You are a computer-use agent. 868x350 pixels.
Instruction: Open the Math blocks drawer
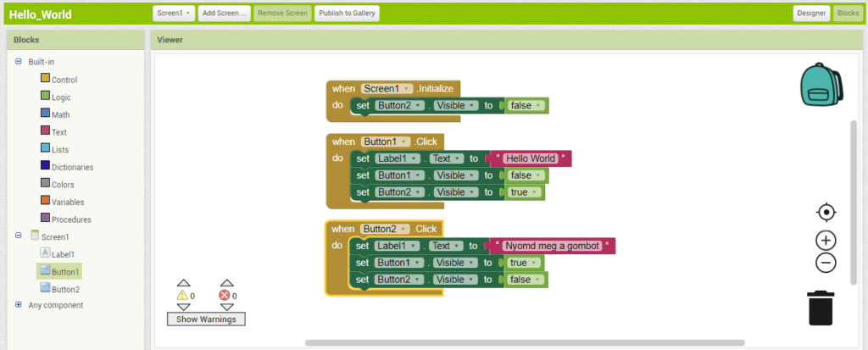(55, 114)
